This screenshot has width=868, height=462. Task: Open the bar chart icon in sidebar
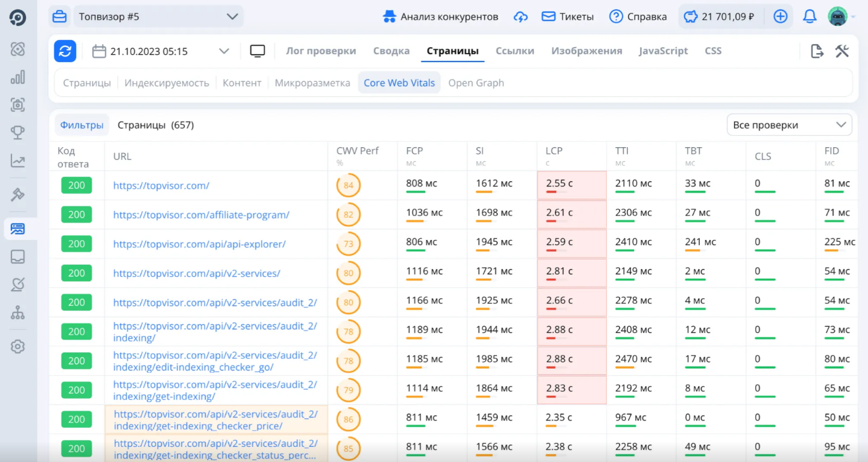coord(17,77)
